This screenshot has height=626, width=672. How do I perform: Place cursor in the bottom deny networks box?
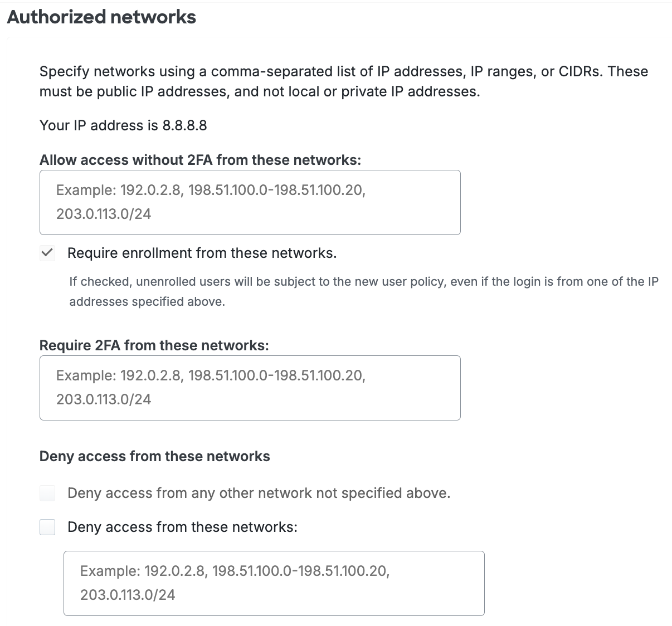coord(275,583)
